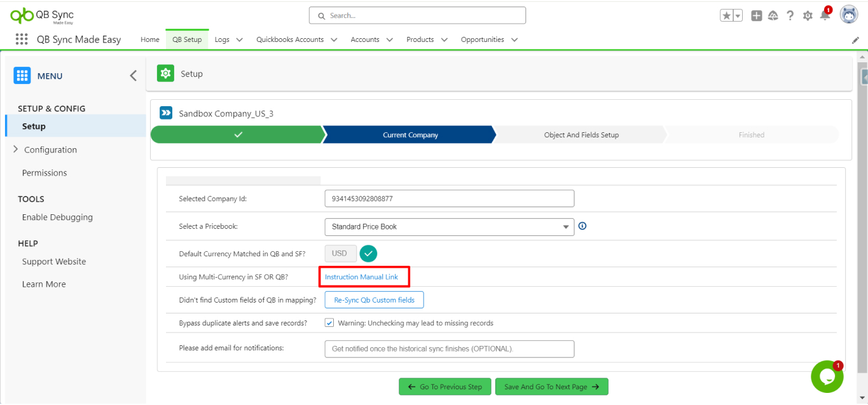The image size is (868, 405).
Task: Click Re-Sync Qb Custom fields button
Action: [x=374, y=300]
